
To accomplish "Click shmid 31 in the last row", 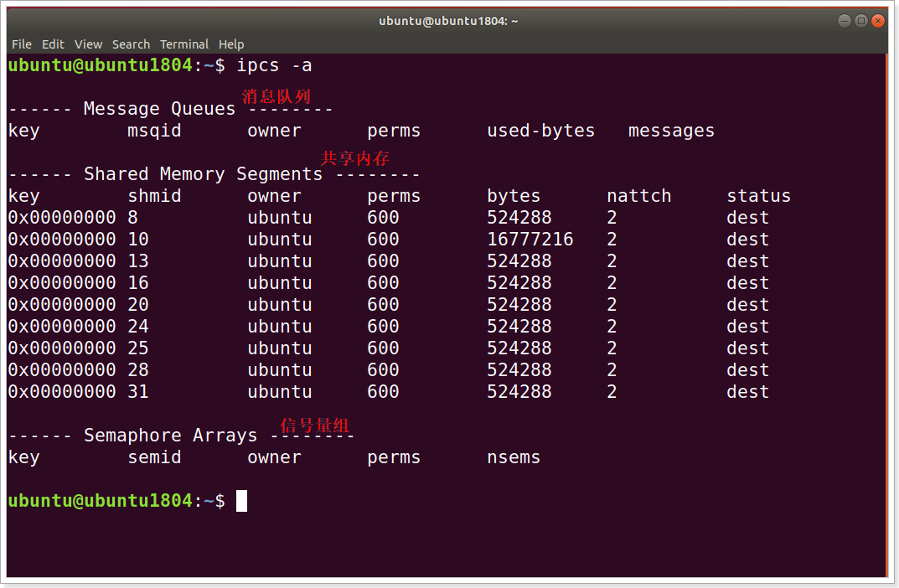I will click(138, 392).
